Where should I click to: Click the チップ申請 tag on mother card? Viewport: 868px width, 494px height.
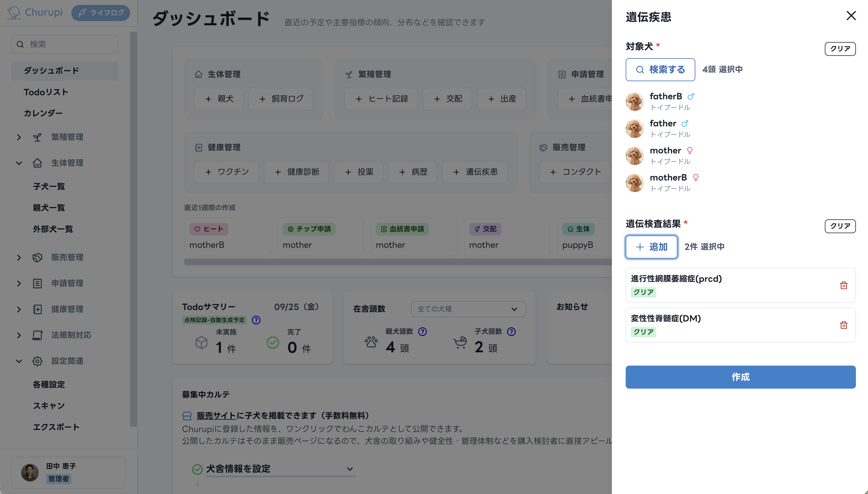[x=309, y=229]
